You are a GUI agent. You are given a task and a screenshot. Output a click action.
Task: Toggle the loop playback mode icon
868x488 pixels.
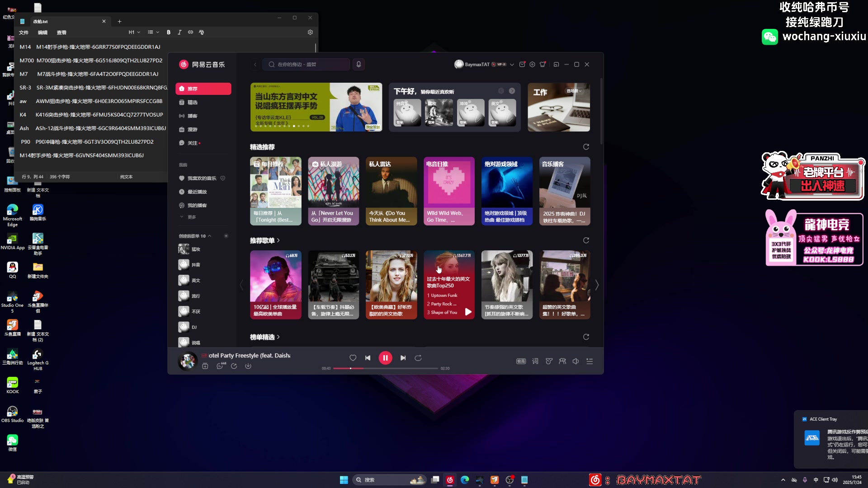[418, 358]
